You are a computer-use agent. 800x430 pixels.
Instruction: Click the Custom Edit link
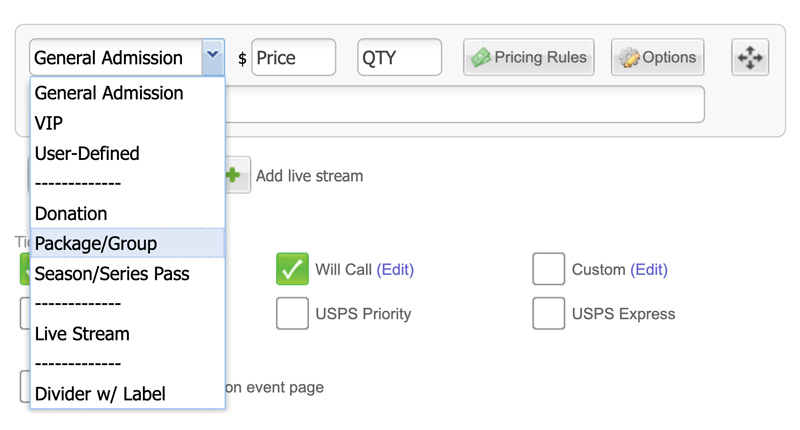(648, 269)
